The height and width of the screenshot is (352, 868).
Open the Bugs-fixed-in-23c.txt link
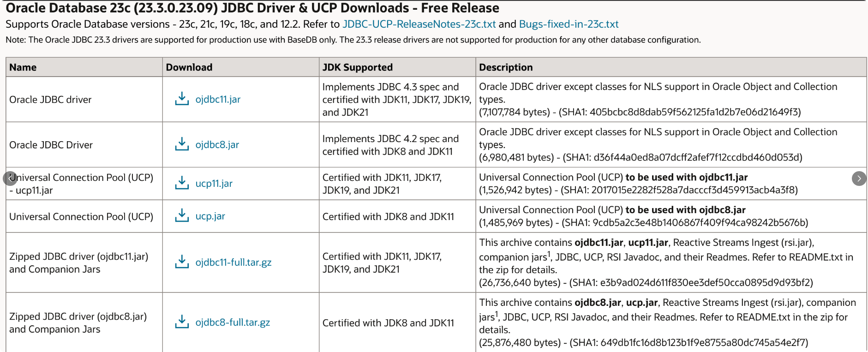coord(569,24)
